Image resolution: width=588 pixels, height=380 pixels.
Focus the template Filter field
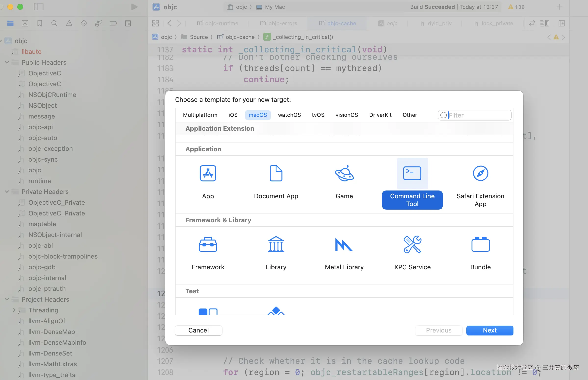(x=478, y=115)
